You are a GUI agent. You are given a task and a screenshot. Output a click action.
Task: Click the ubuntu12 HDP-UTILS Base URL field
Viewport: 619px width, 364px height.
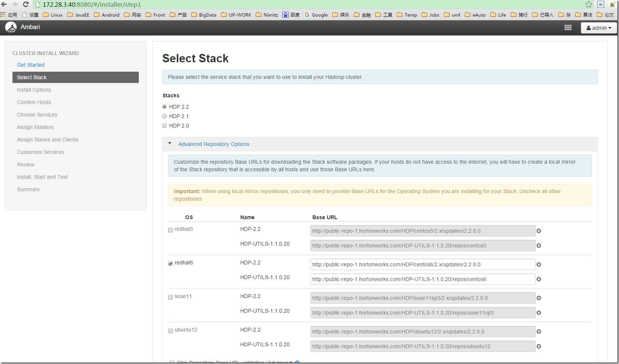pyautogui.click(x=422, y=346)
